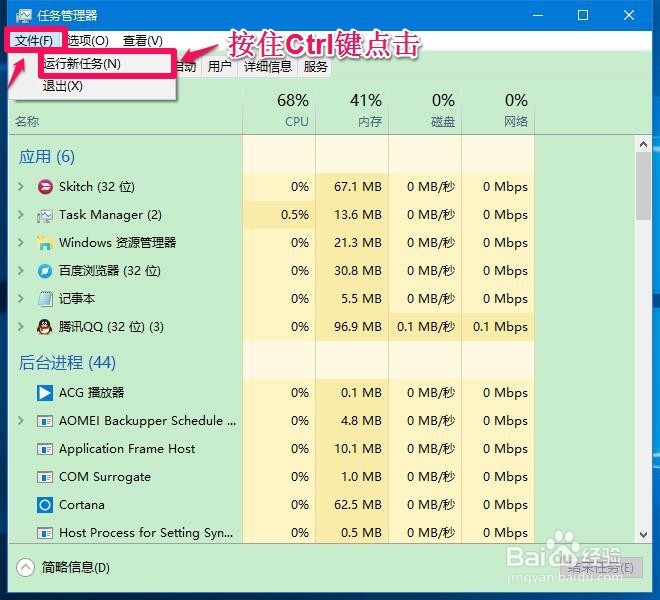Click the Task Manager row icon
This screenshot has height=600, width=660.
point(45,215)
